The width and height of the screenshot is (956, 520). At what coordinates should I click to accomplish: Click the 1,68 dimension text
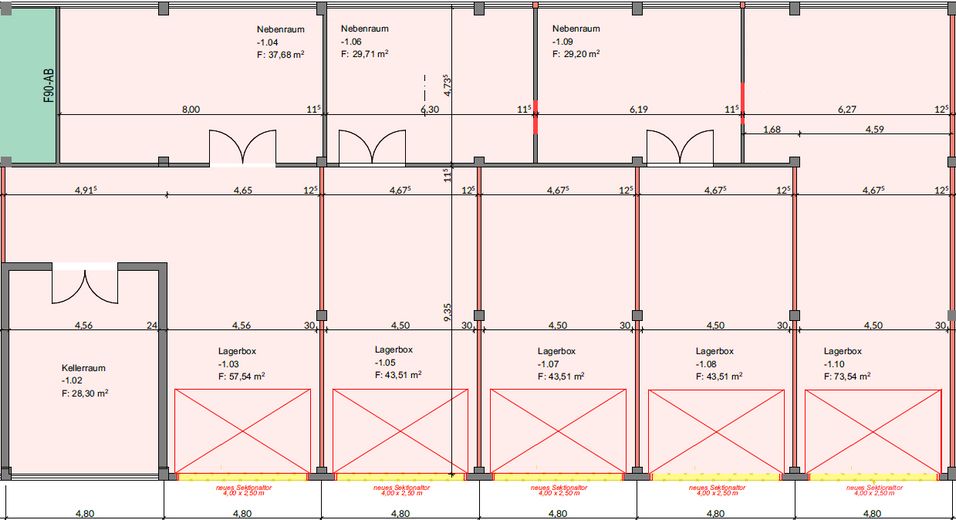772,129
